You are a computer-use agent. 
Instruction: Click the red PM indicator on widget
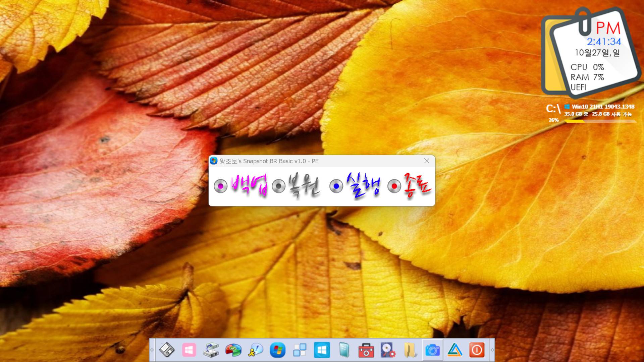[x=608, y=28]
